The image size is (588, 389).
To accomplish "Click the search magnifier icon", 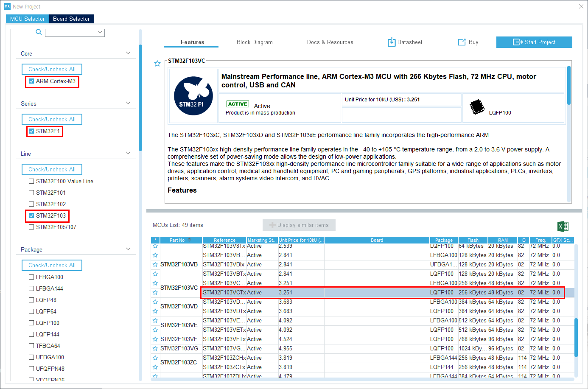I will (39, 32).
